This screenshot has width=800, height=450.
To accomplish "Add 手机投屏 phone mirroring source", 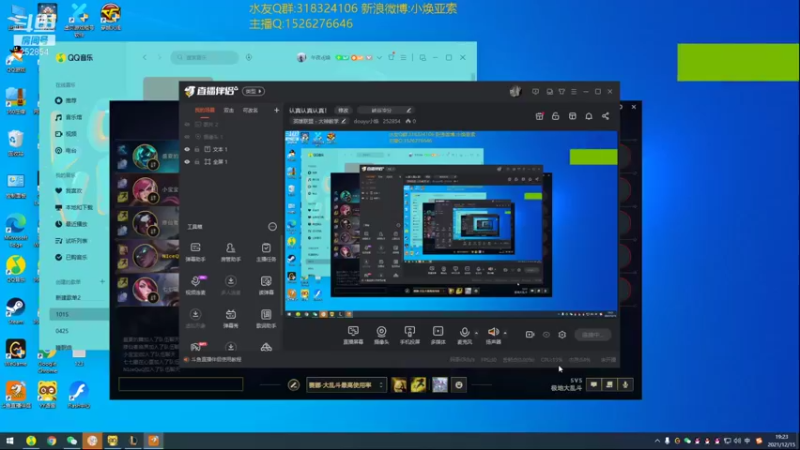I will [x=410, y=335].
